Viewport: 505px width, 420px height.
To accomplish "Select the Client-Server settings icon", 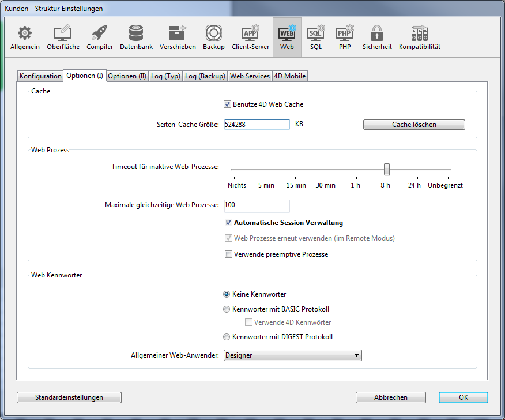I will [250, 38].
